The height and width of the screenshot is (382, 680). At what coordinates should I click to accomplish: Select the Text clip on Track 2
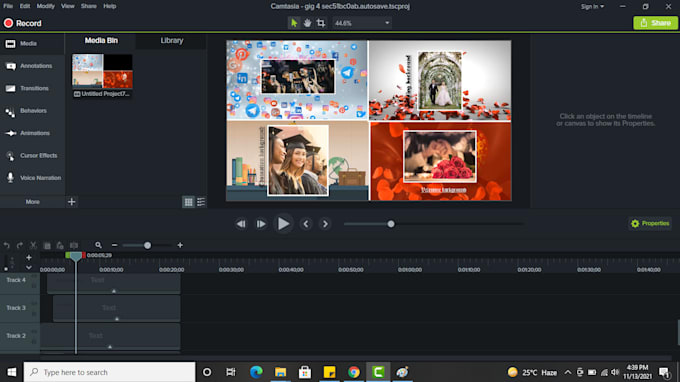coord(110,336)
